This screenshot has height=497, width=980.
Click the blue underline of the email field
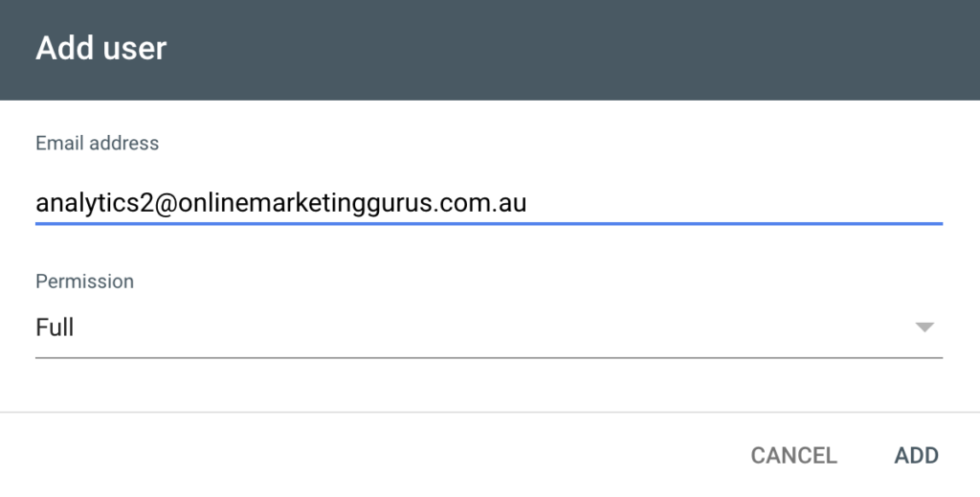(488, 223)
